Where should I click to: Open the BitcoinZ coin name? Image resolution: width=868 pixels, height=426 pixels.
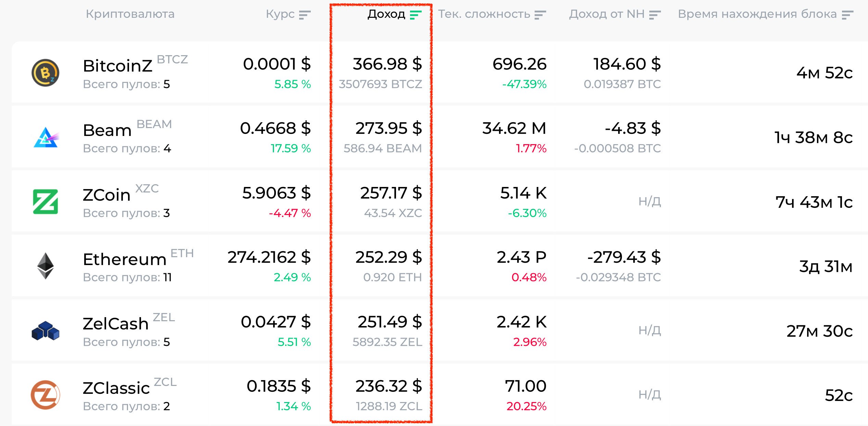pos(118,66)
